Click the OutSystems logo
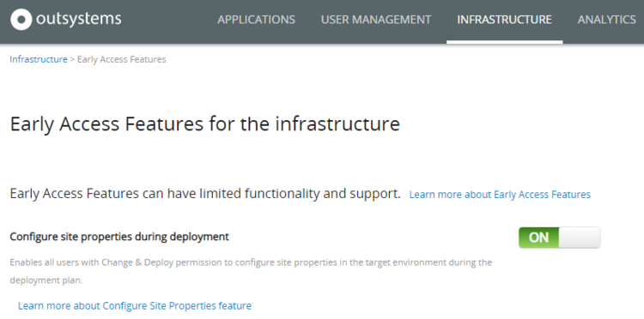 [66, 20]
